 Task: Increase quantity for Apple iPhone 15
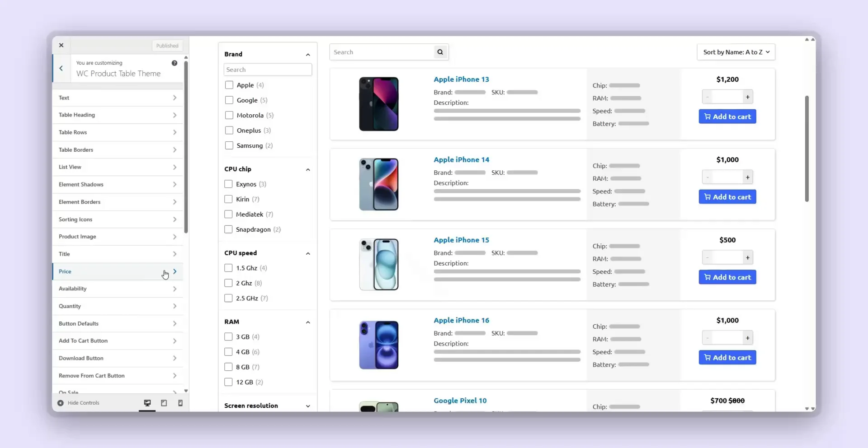748,257
